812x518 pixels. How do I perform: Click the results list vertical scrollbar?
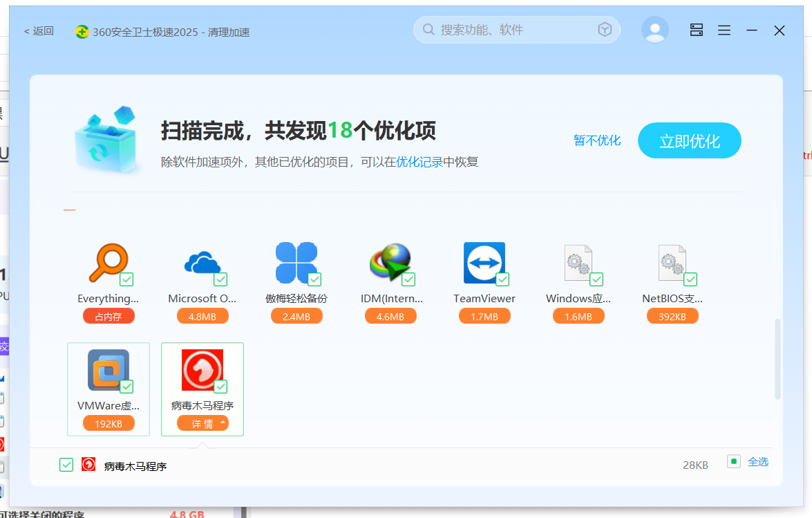point(777,360)
